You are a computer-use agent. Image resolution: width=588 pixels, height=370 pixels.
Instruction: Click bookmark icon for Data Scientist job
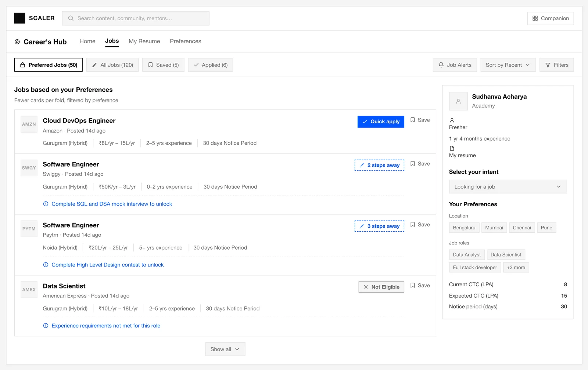[x=413, y=286]
